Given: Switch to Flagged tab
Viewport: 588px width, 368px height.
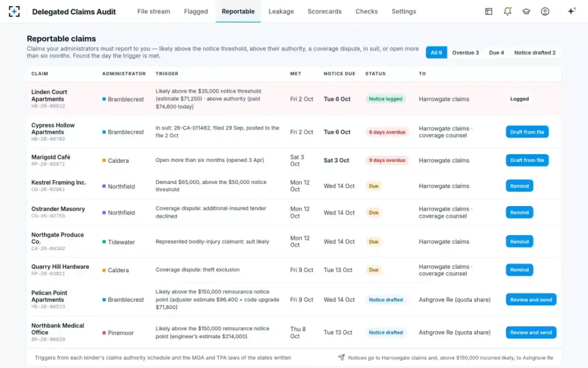Looking at the screenshot, I should coord(196,11).
